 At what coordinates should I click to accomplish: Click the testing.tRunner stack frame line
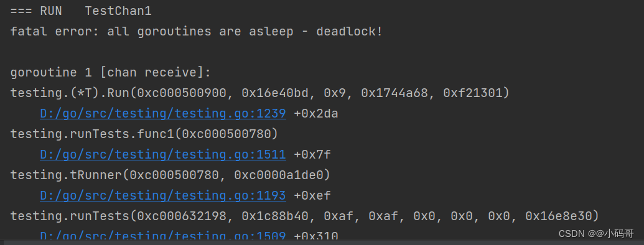point(170,175)
